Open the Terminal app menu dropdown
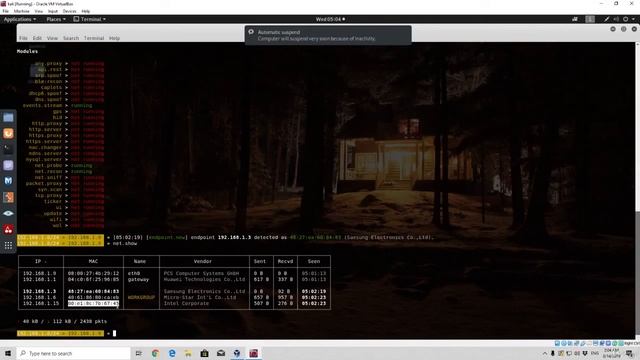Viewport: 640px width, 360px height. 89,19
